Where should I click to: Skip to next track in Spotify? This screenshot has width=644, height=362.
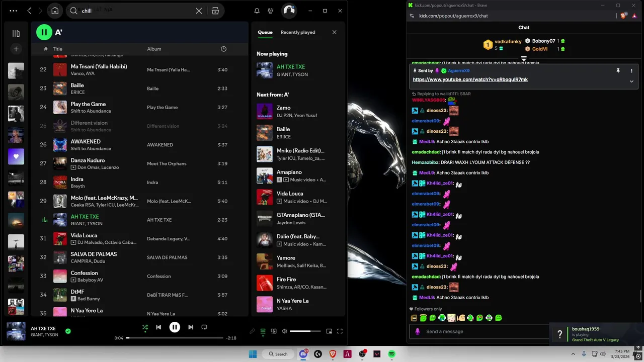click(191, 327)
